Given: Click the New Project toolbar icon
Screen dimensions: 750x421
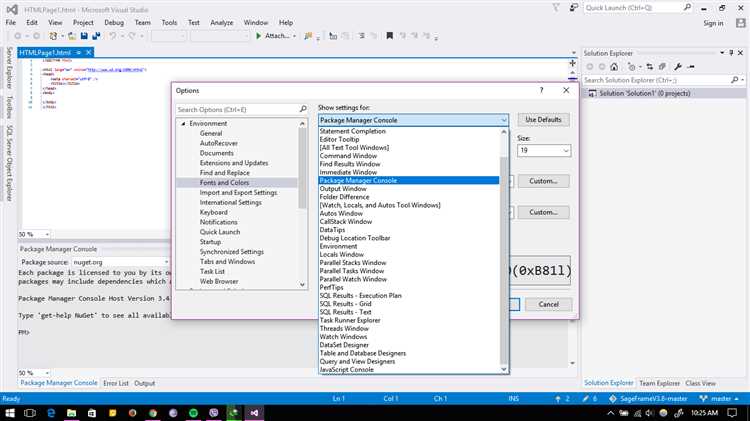Looking at the screenshot, I should [53, 36].
